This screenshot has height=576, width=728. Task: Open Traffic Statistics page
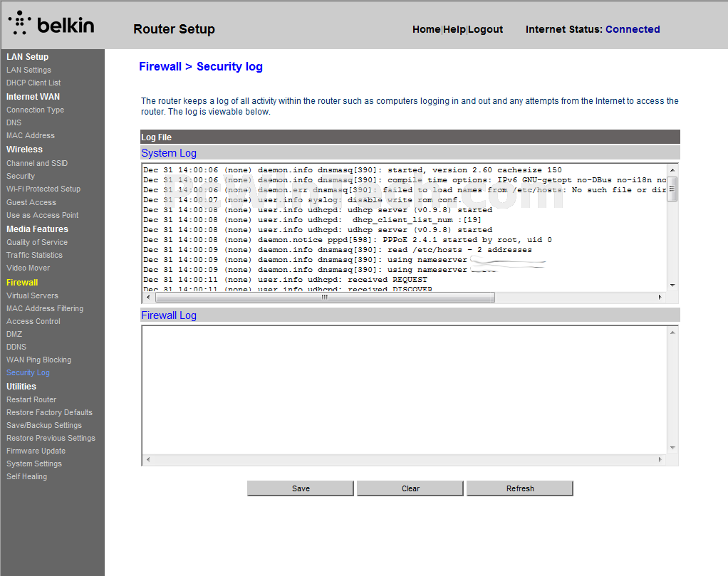[x=34, y=255]
